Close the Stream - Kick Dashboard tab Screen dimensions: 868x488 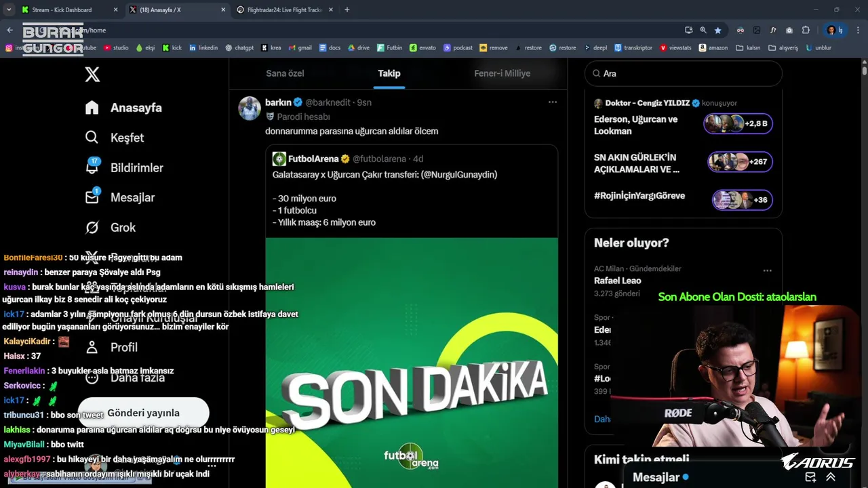tap(115, 10)
